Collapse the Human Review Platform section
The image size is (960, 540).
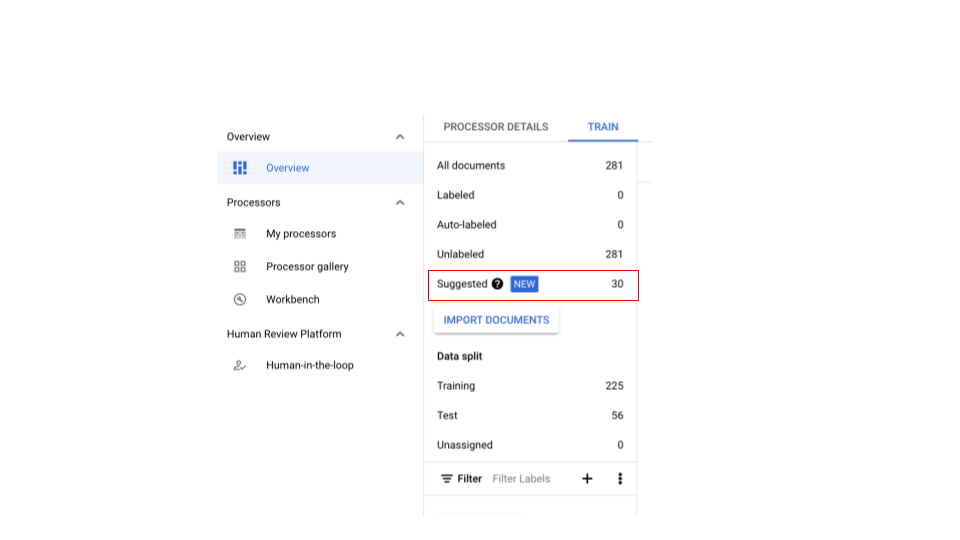(400, 335)
